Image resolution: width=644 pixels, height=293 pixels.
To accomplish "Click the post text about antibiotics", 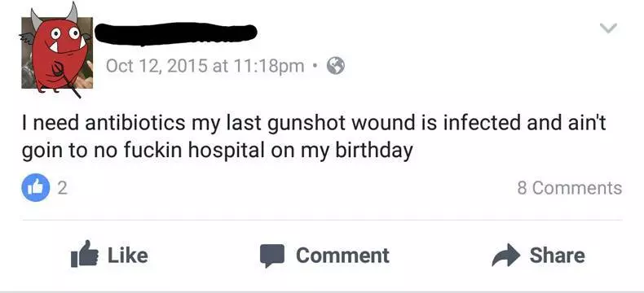I will pos(313,138).
